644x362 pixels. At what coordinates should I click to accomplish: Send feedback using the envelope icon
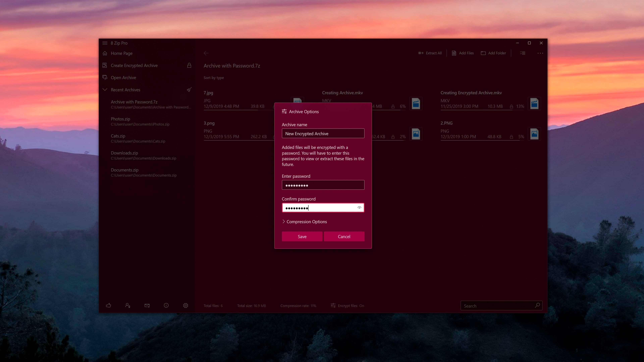147,305
